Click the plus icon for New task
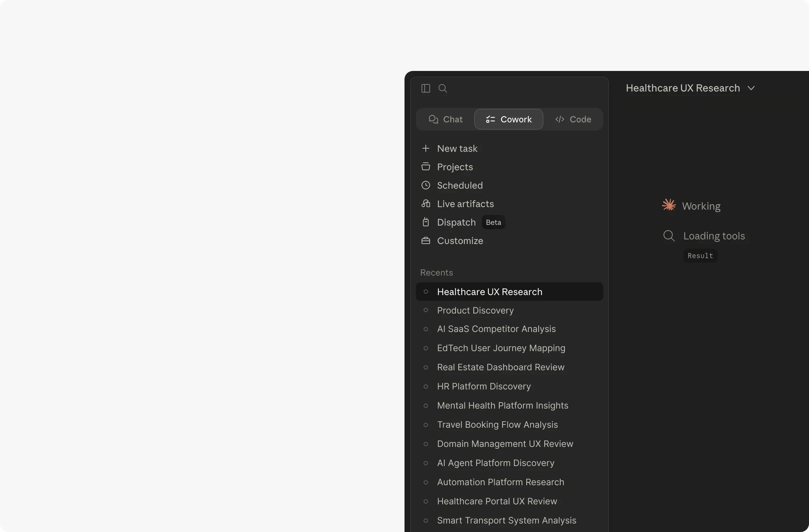 (425, 148)
